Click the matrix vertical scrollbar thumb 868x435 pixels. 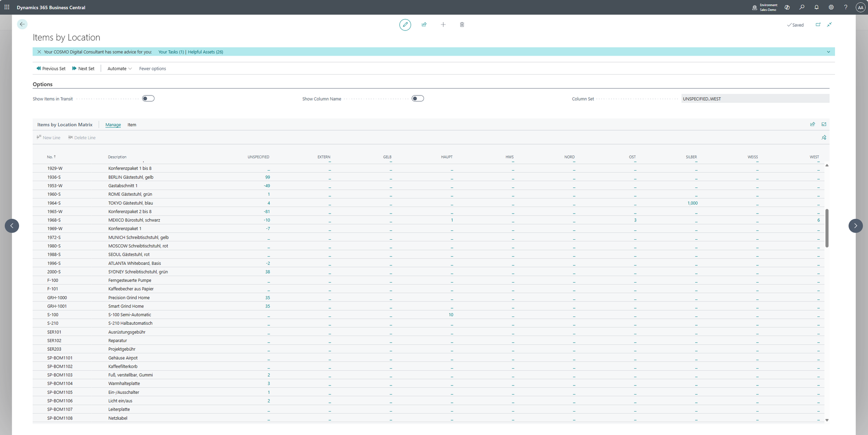coord(827,228)
